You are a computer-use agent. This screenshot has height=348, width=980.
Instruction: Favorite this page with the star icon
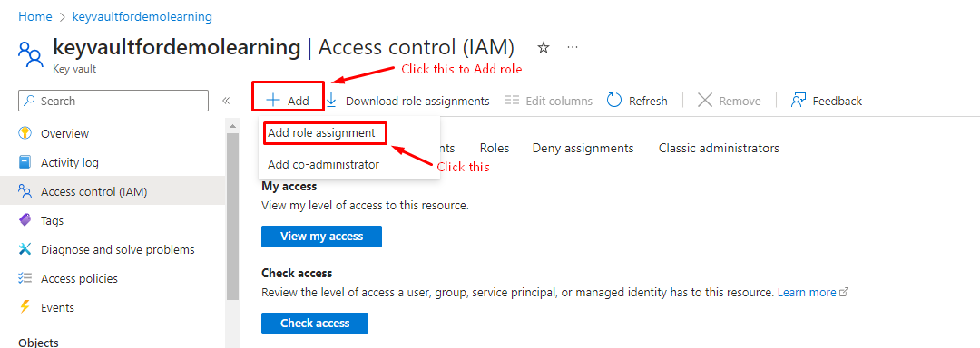[x=544, y=47]
